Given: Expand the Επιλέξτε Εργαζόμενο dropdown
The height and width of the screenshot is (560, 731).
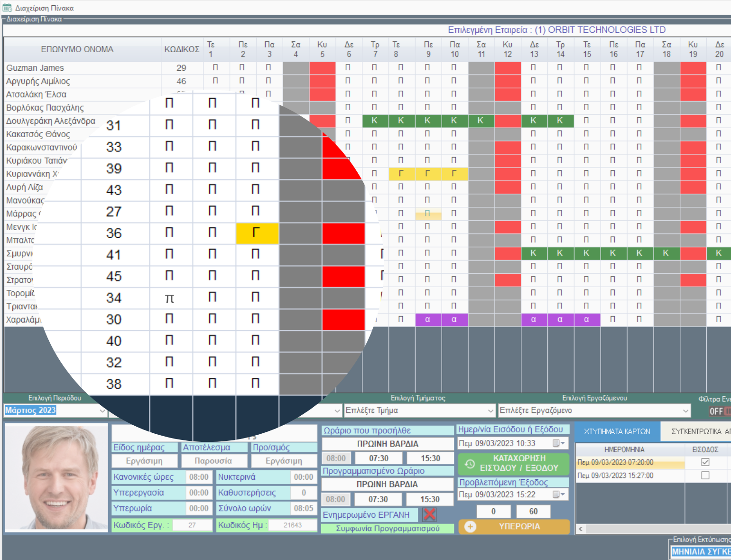Looking at the screenshot, I should point(685,411).
